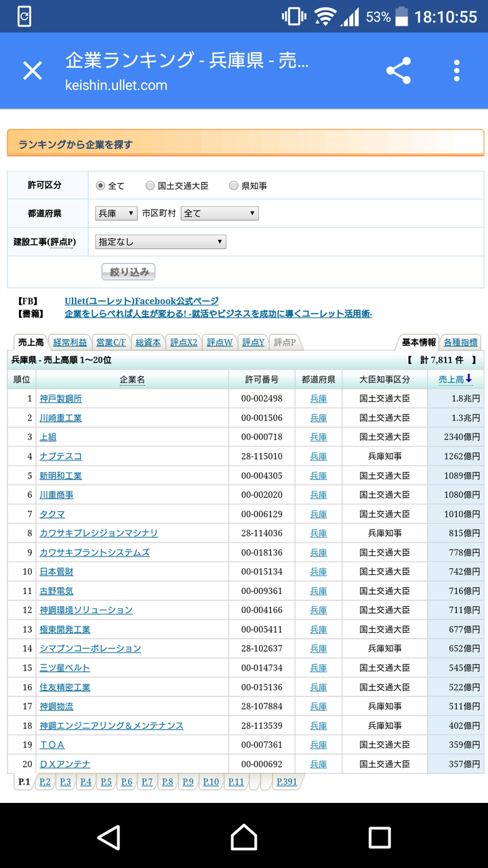Viewport: 488px width, 868px height.
Task: Open the 建設工事 指定なし dropdown
Action: pos(161,242)
